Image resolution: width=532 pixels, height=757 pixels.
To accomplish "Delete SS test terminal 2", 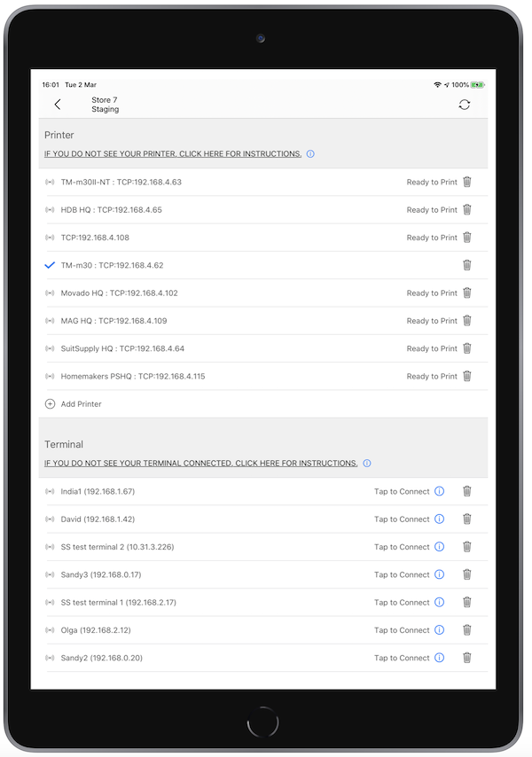I will pyautogui.click(x=466, y=547).
